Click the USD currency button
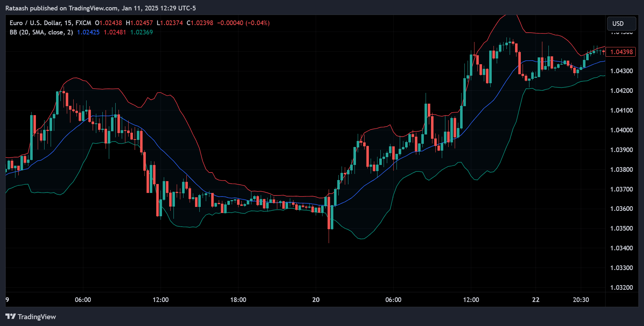The image size is (644, 326). pyautogui.click(x=621, y=23)
